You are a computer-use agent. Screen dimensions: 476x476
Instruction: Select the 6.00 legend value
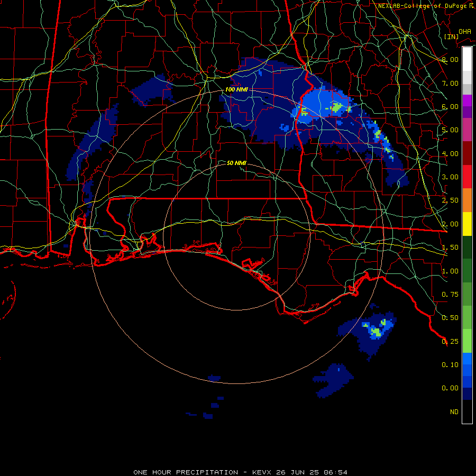[450, 106]
